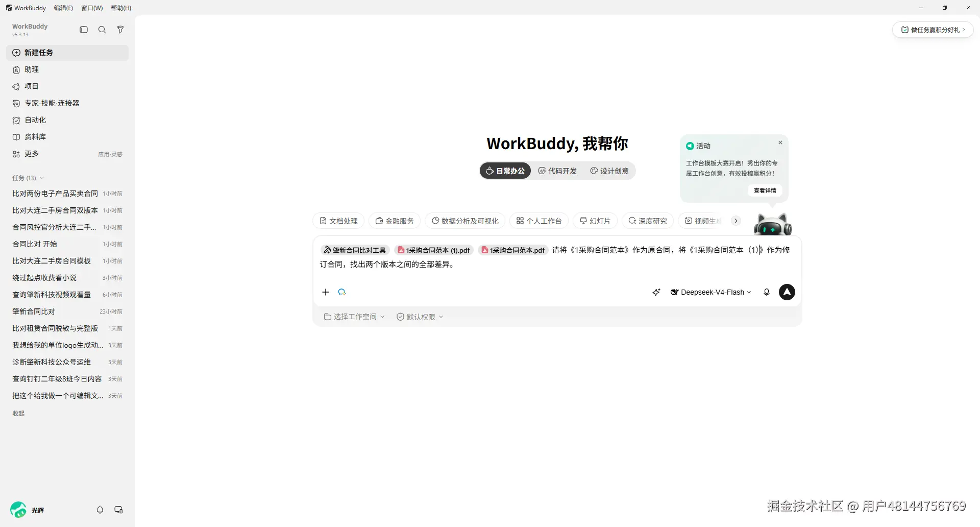Screen dimensions: 980x527
Task: Open task 比对租赁合同脱敏与完整版
Action: tap(67, 328)
